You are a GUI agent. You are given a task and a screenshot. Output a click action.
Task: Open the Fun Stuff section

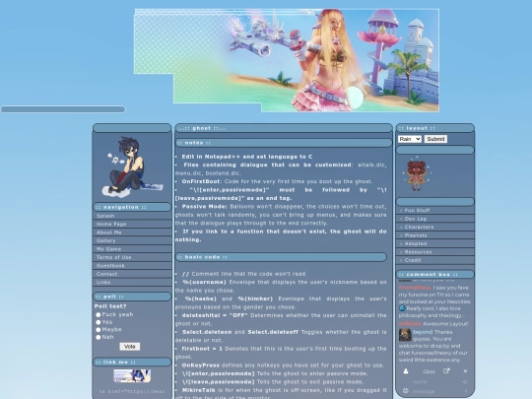point(434,211)
